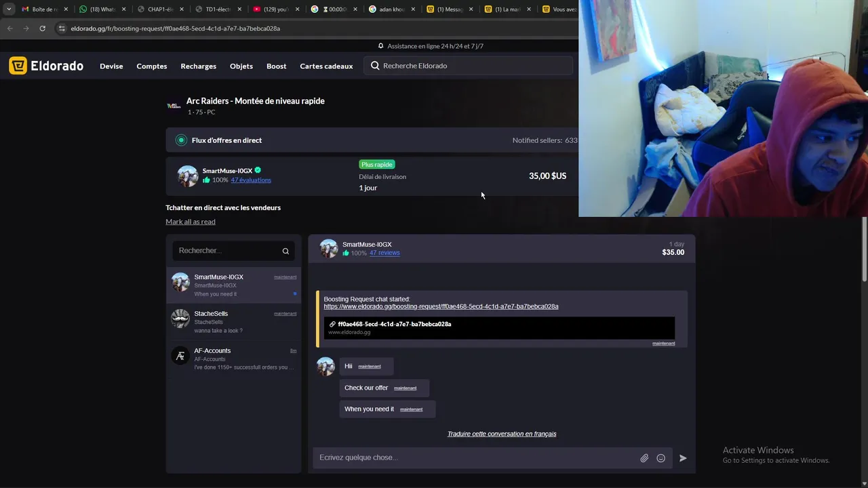Click the StacheSells avatar
Screen dimensions: 868x488
click(180, 319)
